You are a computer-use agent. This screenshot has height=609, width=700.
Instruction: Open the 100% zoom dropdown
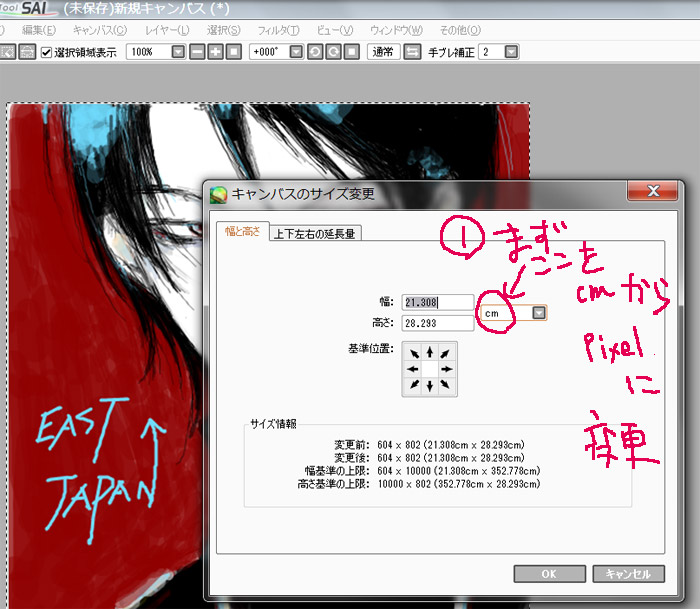(178, 52)
